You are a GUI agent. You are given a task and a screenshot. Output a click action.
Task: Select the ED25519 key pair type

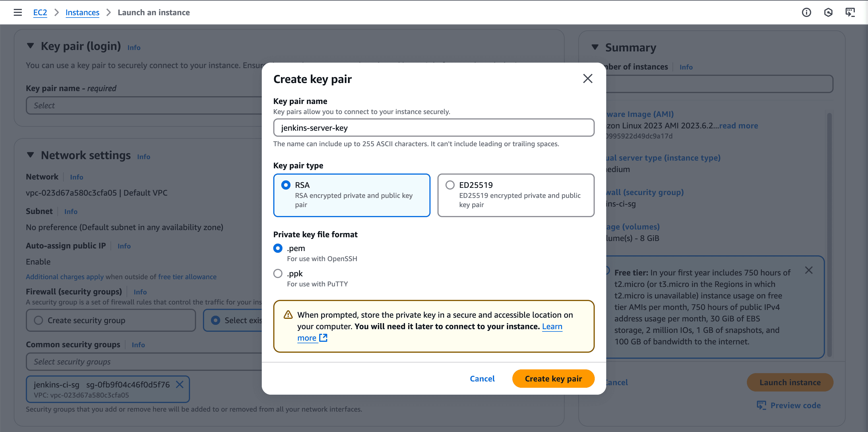[x=450, y=185]
